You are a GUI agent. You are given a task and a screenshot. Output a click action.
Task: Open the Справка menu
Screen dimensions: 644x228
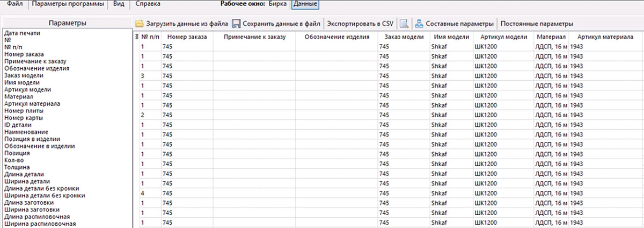148,4
